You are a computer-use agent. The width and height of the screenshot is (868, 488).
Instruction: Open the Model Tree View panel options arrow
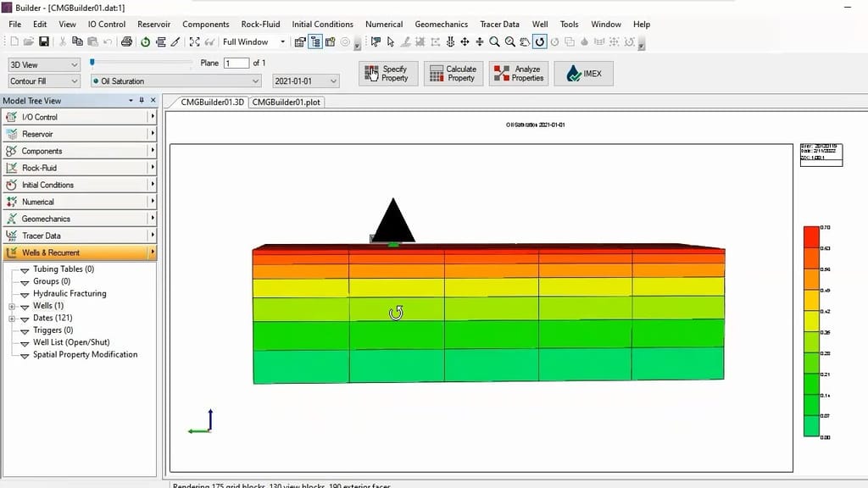tap(131, 100)
